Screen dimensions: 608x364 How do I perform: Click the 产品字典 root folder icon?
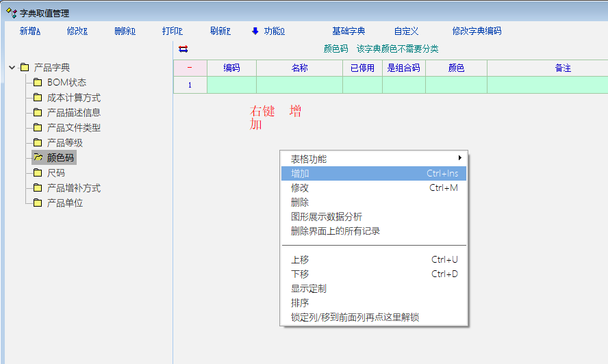25,67
